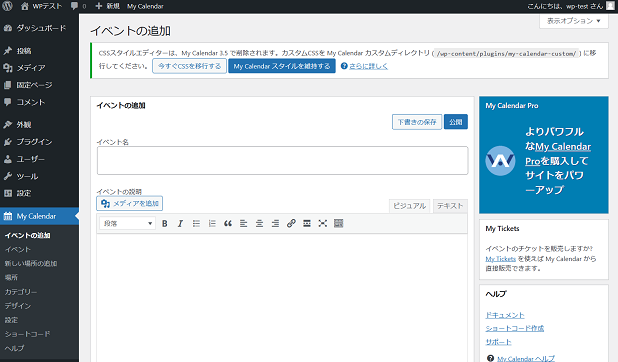This screenshot has height=362, width=618.
Task: Click 今すぐCSSを移行する button
Action: tap(189, 66)
